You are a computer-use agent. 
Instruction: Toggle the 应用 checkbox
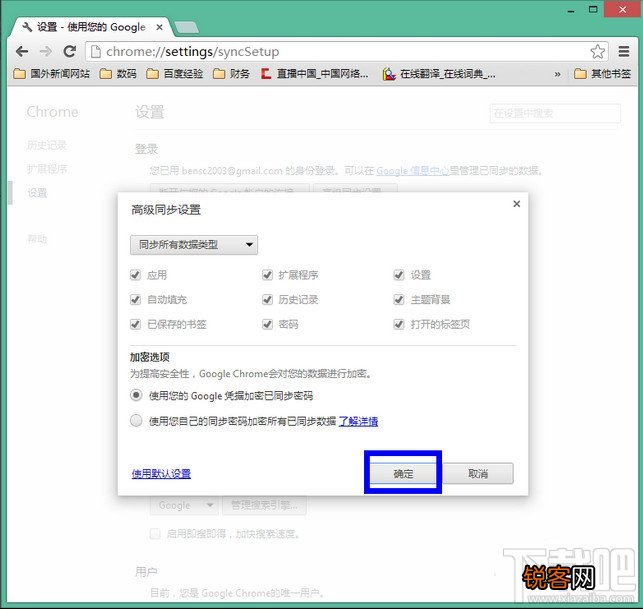click(x=135, y=275)
